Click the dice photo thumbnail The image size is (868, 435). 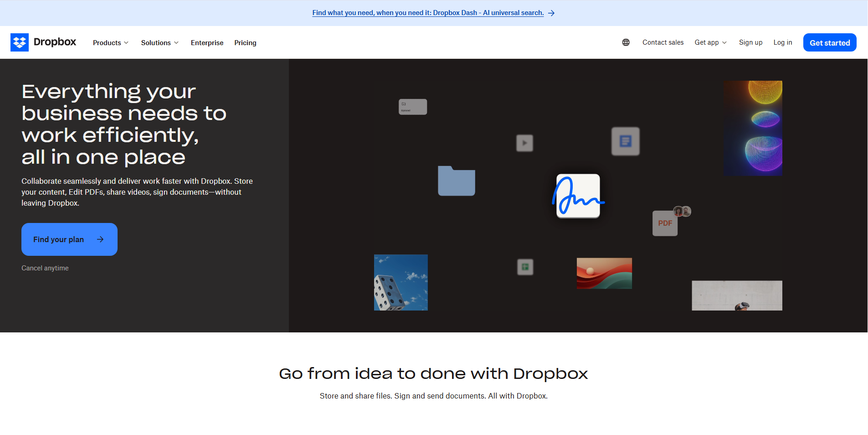pos(401,282)
